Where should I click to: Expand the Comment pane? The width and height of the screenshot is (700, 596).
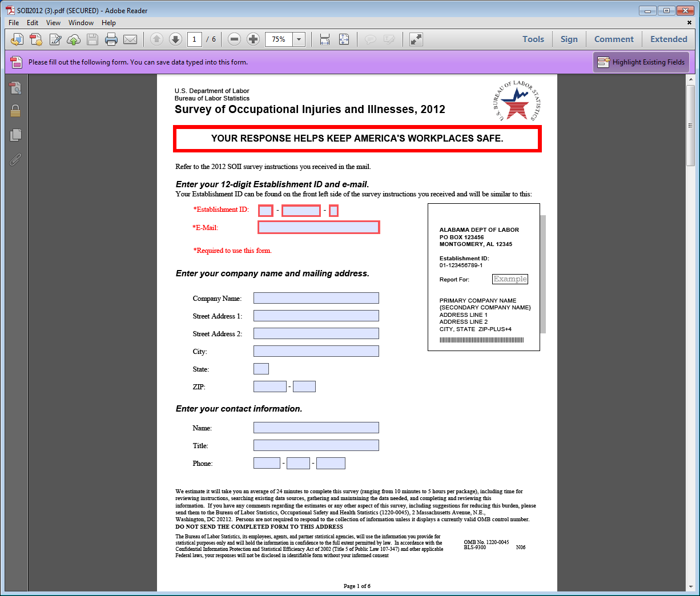click(x=614, y=39)
